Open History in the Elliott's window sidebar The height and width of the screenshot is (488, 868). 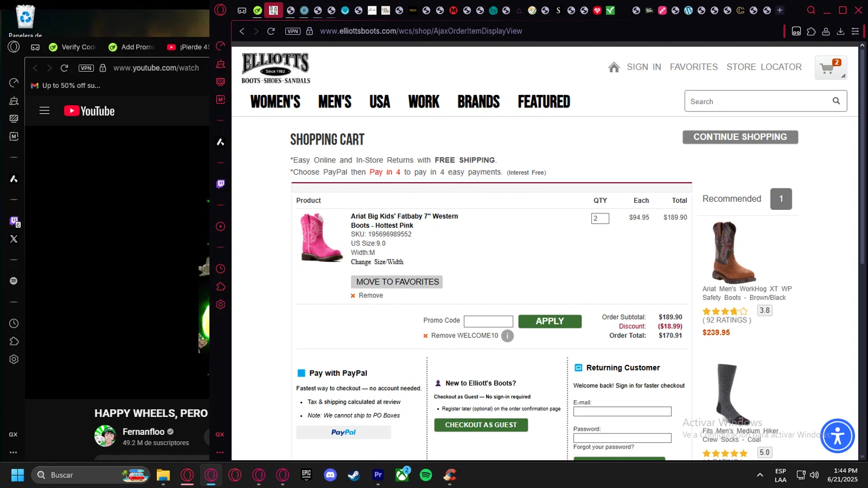pyautogui.click(x=220, y=269)
